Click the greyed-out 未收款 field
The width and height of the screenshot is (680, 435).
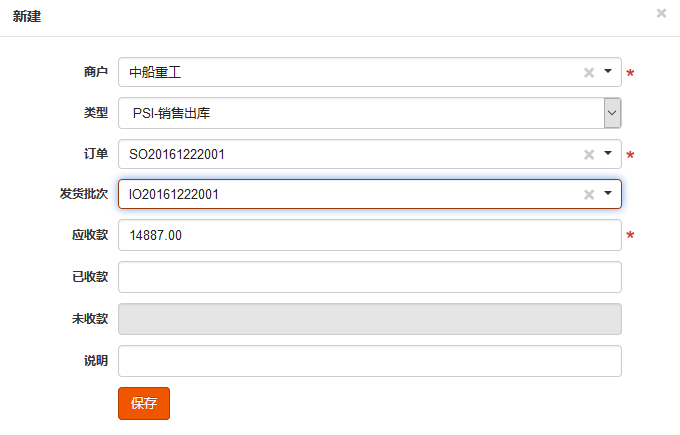(370, 319)
